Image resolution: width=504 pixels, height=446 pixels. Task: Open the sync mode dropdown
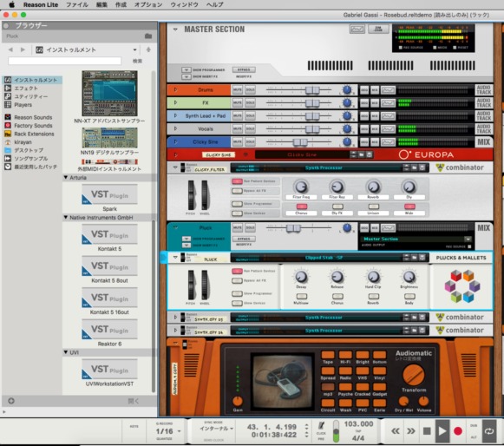[x=216, y=429]
